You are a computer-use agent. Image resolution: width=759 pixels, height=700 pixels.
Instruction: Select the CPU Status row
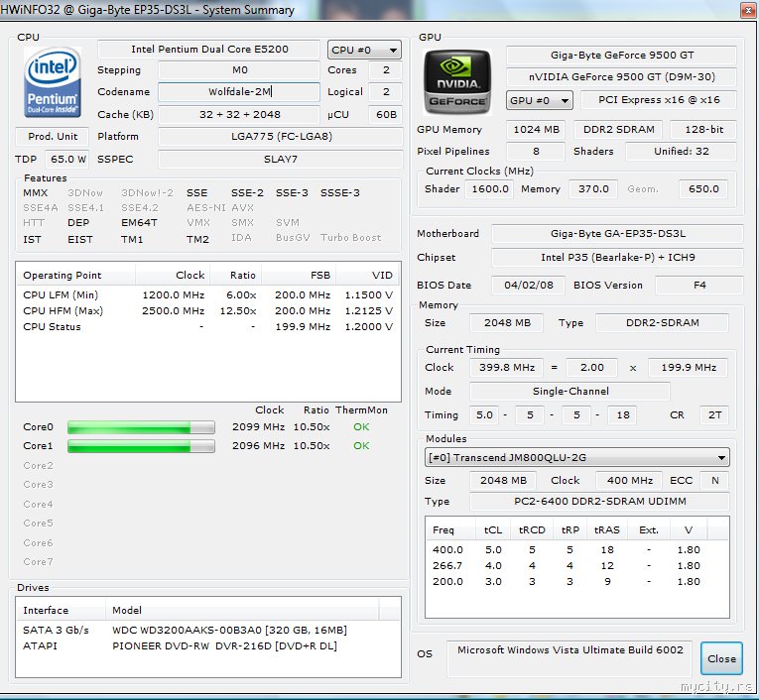208,326
